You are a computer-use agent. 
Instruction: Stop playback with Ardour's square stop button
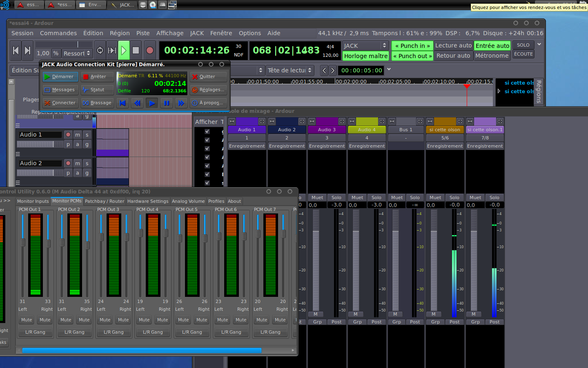pos(136,50)
